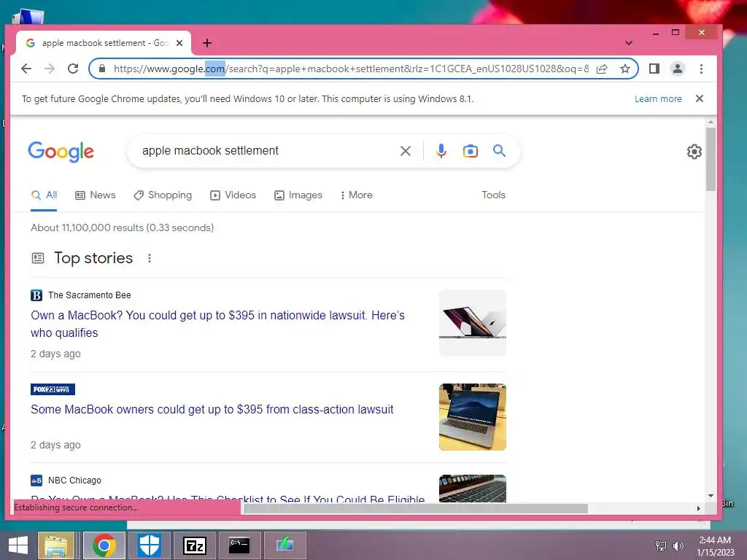Click the horizontal scrollbar right arrow
The width and height of the screenshot is (747, 560).
coord(698,508)
